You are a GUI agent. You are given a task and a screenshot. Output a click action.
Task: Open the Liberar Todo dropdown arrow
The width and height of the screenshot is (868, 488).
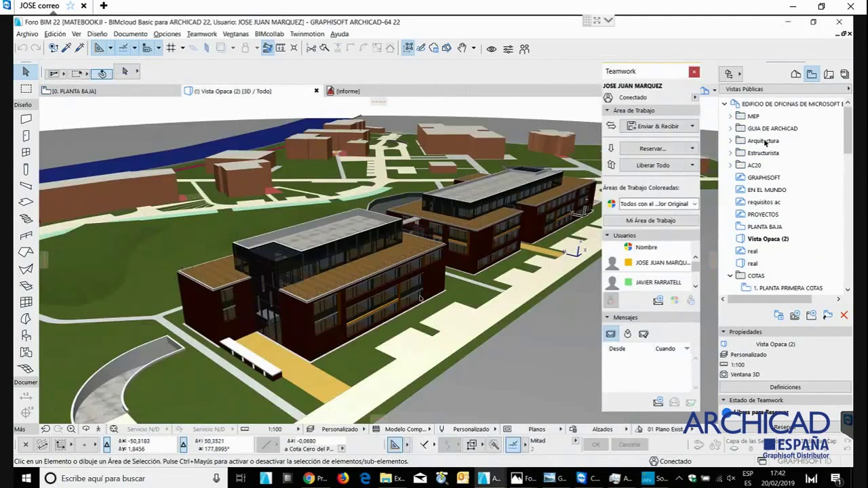pyautogui.click(x=692, y=165)
